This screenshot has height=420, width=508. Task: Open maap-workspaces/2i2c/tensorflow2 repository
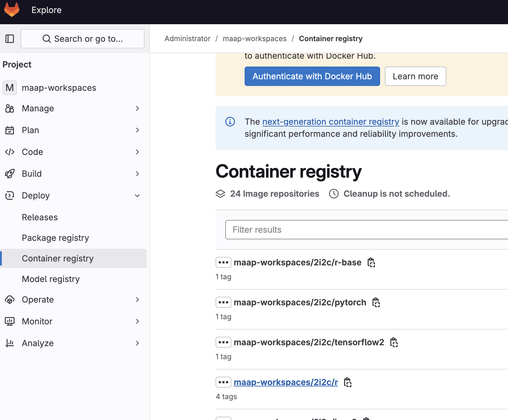(x=309, y=342)
